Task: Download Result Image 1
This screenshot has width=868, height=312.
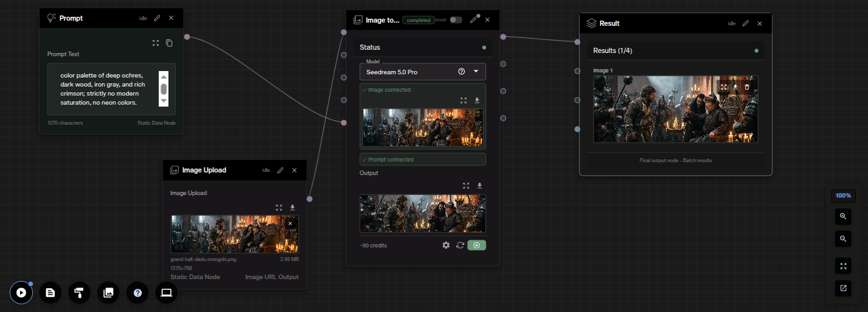Action: point(735,87)
